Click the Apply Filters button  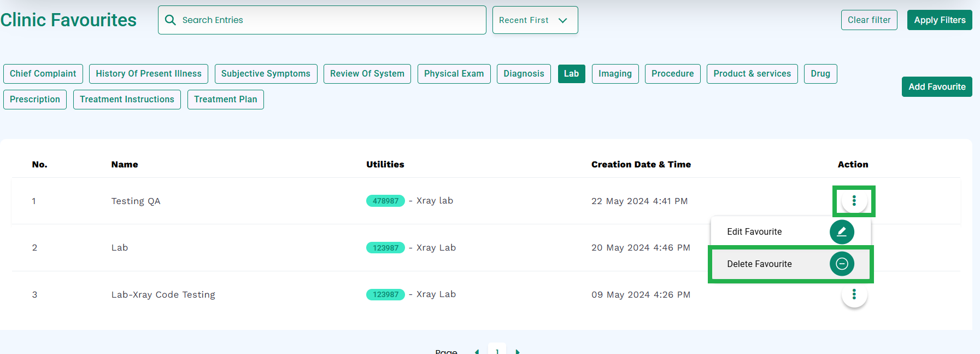(x=940, y=20)
